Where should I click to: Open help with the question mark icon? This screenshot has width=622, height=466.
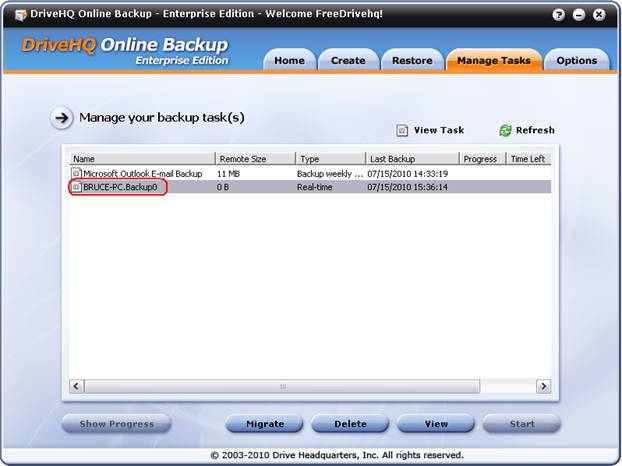559,15
